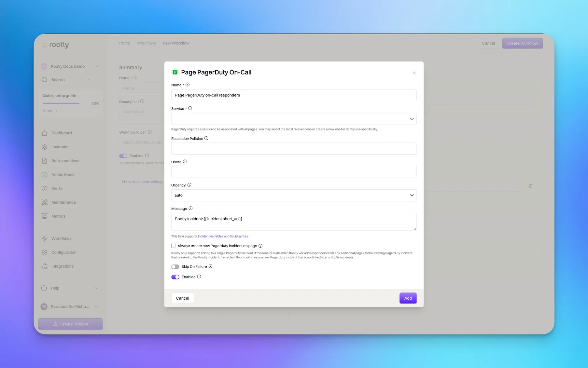Click the Skip On Failure info icon

tap(211, 266)
